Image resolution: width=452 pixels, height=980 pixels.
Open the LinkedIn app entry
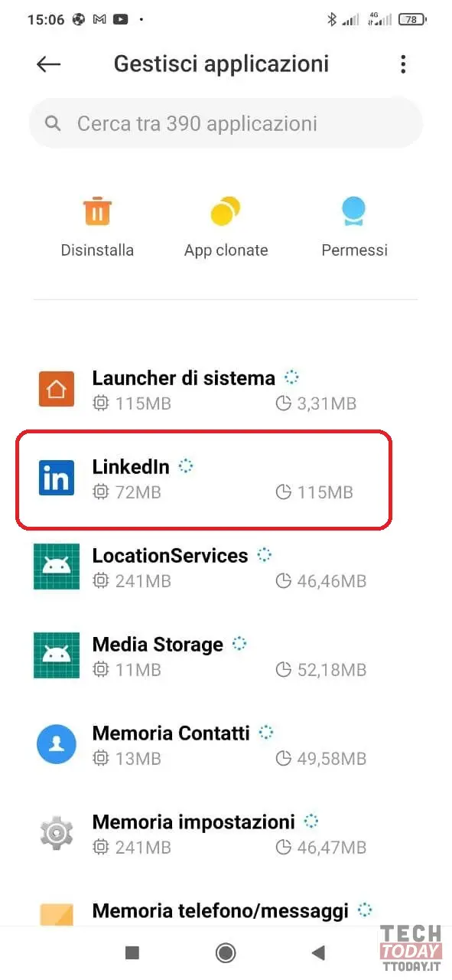[204, 479]
